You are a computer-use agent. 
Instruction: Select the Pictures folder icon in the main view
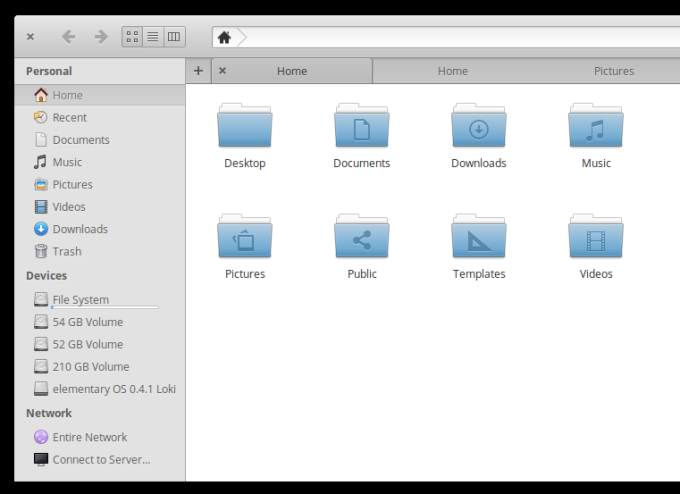(x=245, y=236)
